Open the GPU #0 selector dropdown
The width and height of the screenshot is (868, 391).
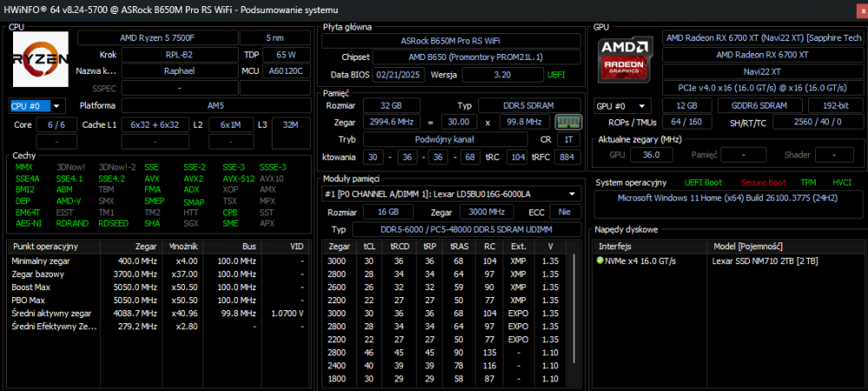[x=622, y=106]
